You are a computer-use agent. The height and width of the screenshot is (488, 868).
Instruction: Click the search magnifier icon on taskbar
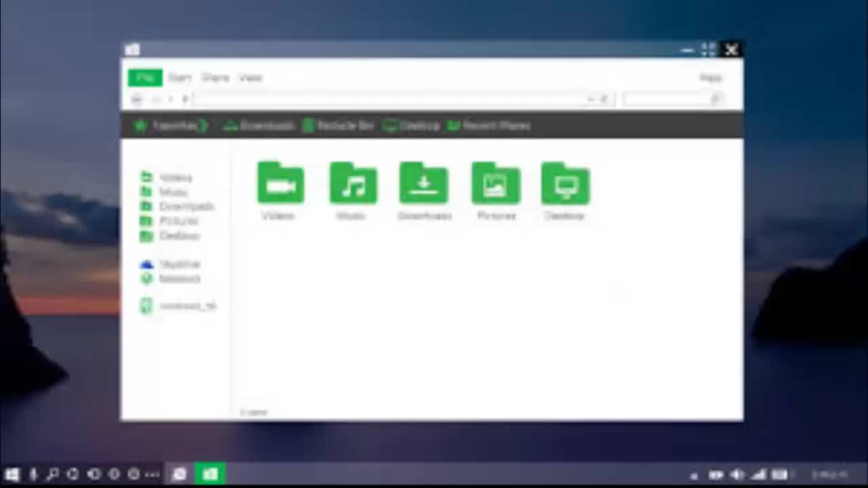pyautogui.click(x=53, y=474)
